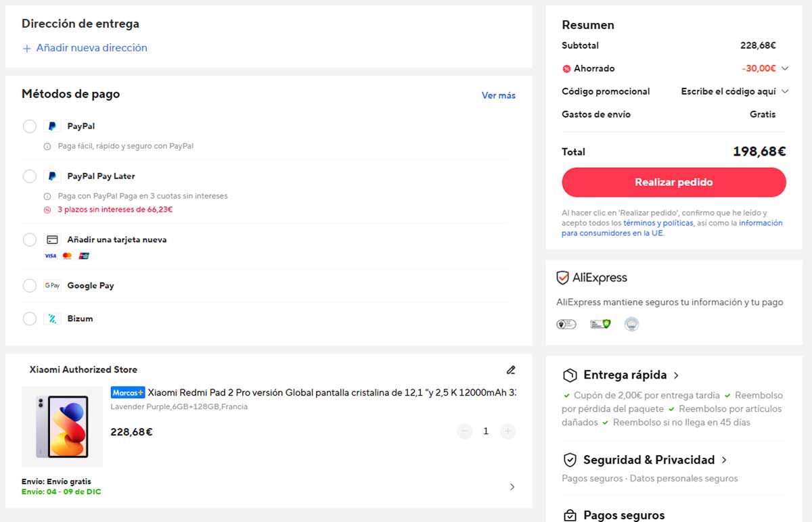Click the Seguridad & Privacidad shield icon
Screen dimensions: 812x522
pyautogui.click(x=569, y=459)
